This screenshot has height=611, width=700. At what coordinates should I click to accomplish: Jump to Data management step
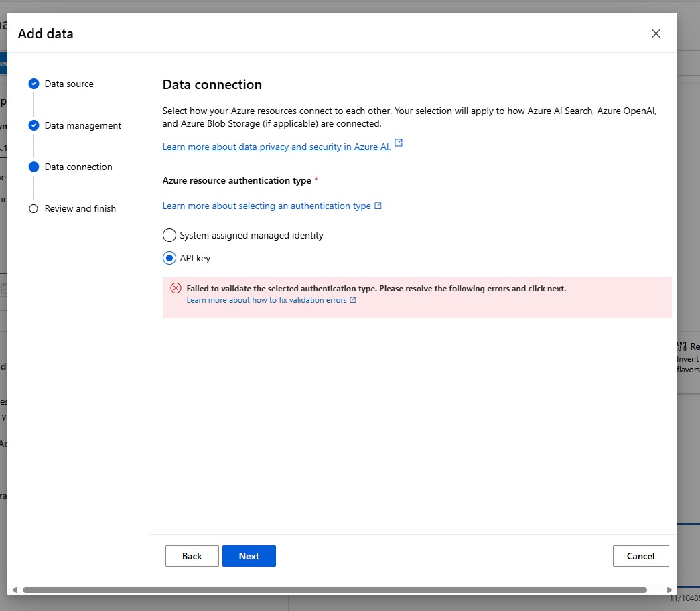[83, 125]
